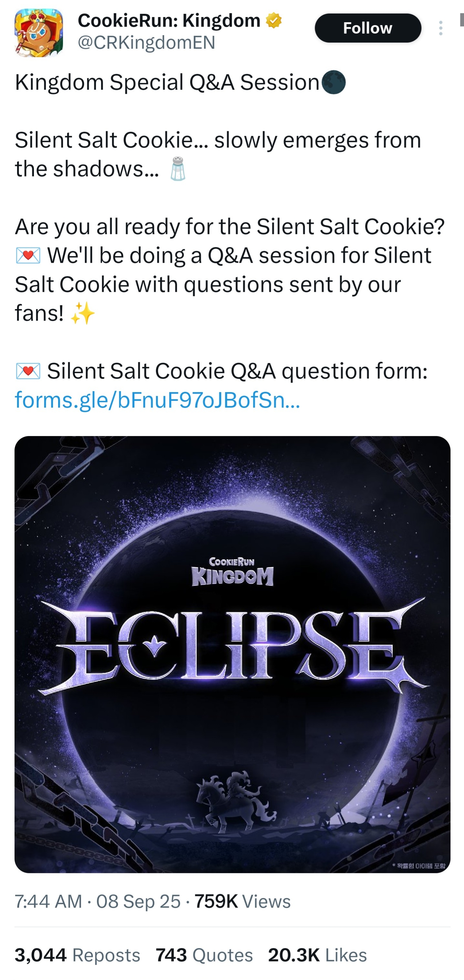
Task: Open the CookieRun: Kingdom profile avatar
Action: pos(38,33)
